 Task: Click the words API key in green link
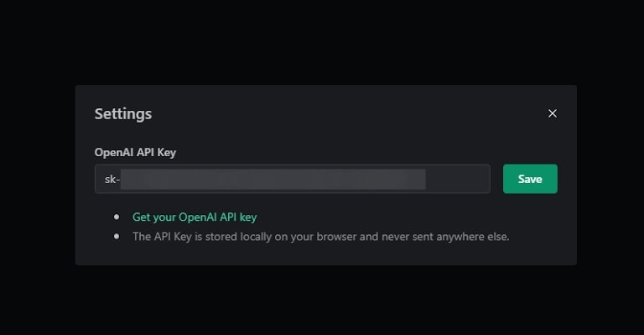238,217
